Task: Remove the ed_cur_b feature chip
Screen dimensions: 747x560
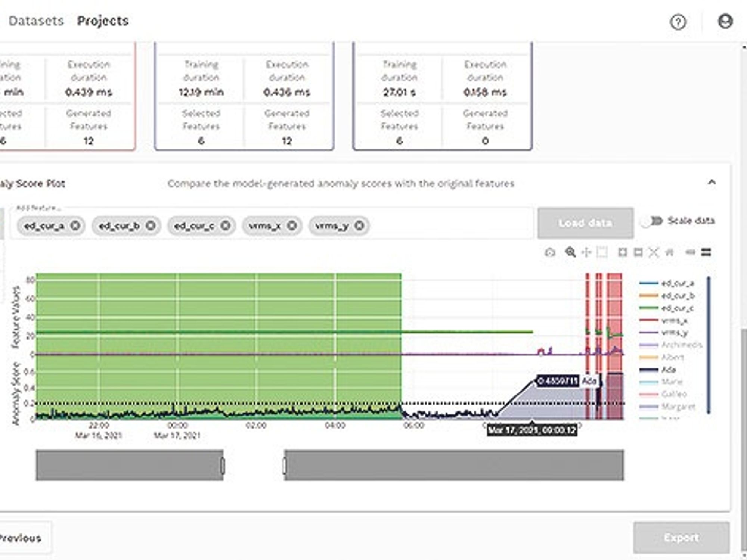Action: 151,225
